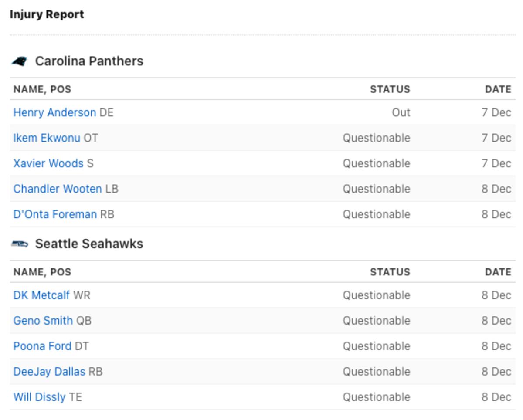This screenshot has width=523, height=420.
Task: Click "DATE" header in Seahawks table
Action: pos(498,272)
